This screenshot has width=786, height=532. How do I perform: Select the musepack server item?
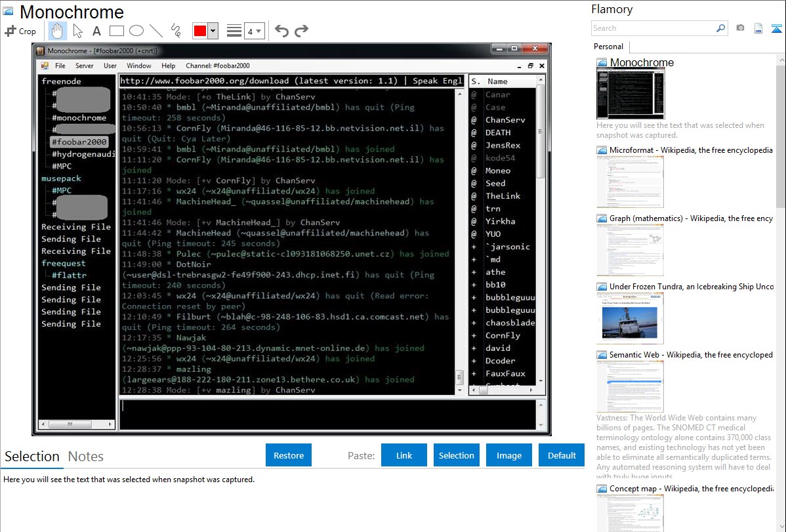point(61,178)
